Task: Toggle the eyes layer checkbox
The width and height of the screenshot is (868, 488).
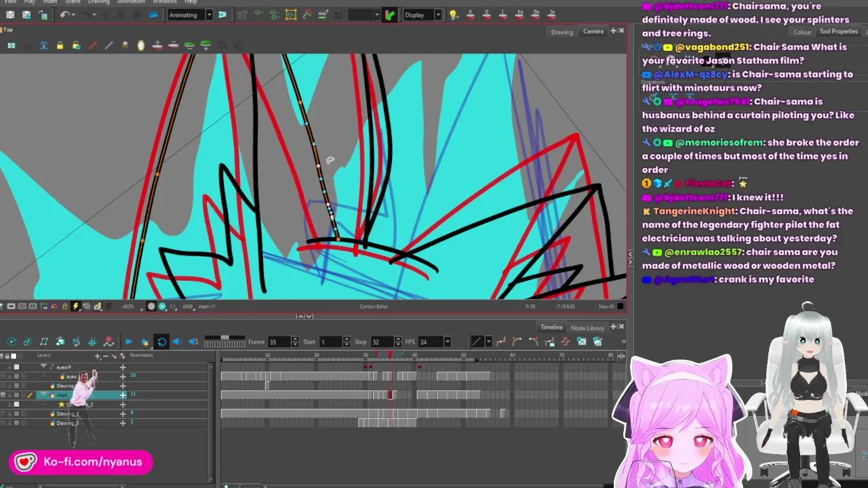Action: [x=16, y=377]
